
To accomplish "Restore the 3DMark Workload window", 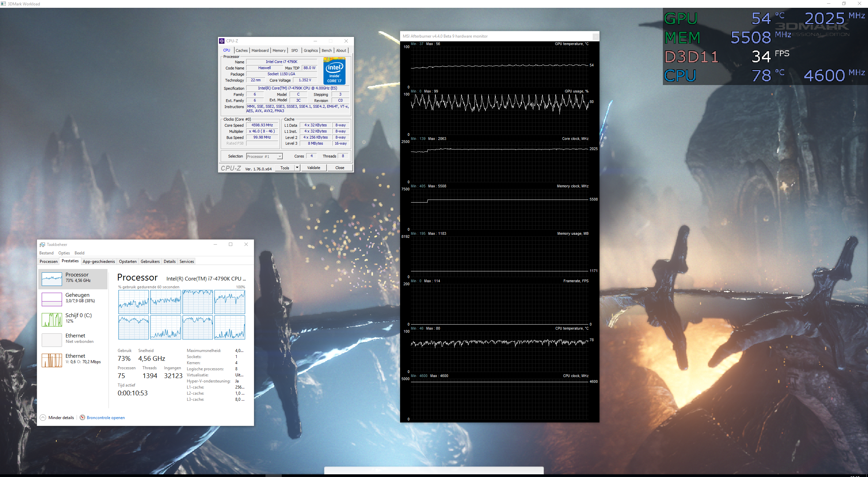I will (x=844, y=4).
